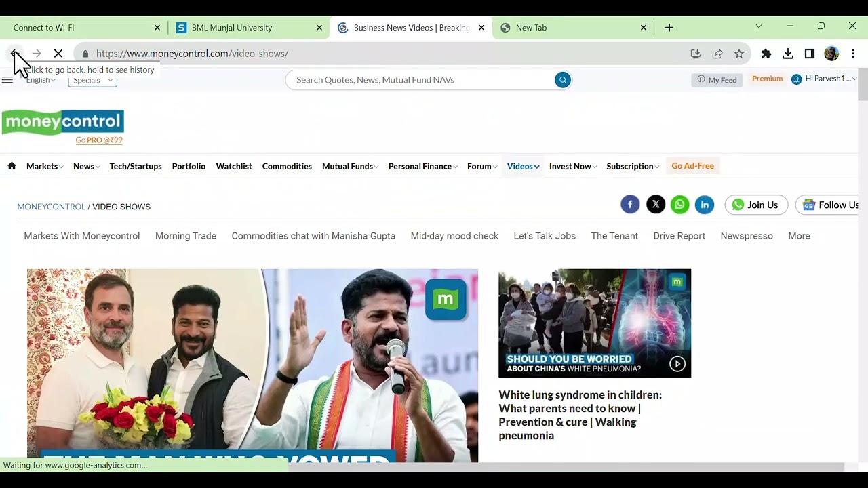The image size is (868, 488).
Task: Click the search magnifier button
Action: tap(562, 80)
